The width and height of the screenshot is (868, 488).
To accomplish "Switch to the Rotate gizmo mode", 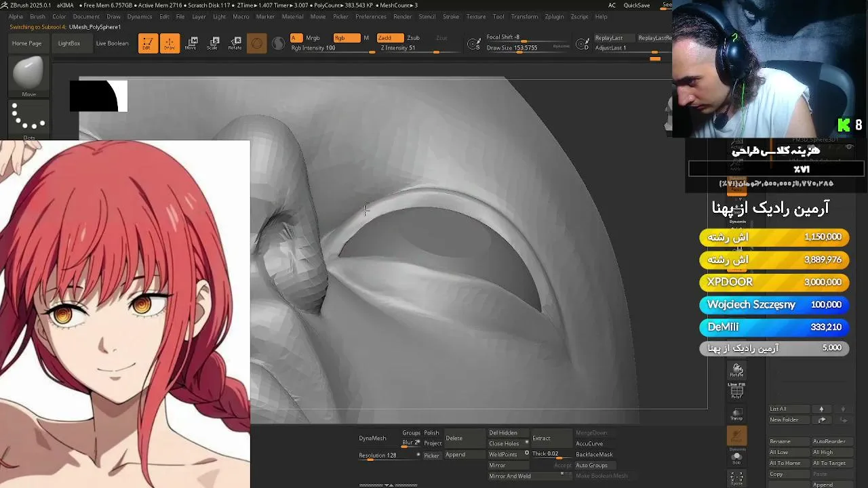I will point(235,43).
